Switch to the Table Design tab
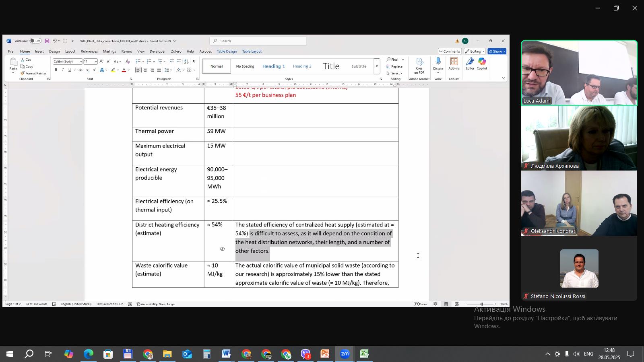Image resolution: width=644 pixels, height=362 pixels. pos(227,51)
